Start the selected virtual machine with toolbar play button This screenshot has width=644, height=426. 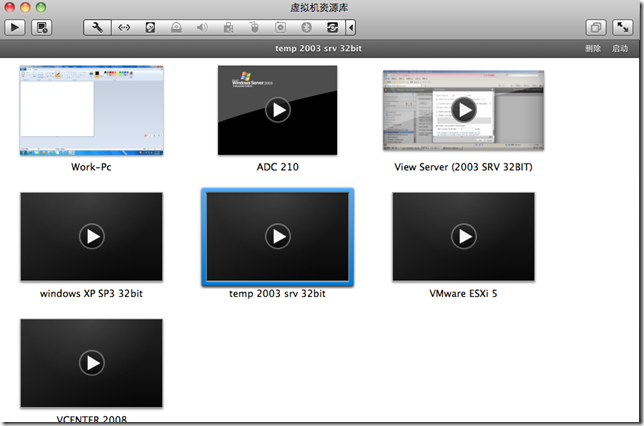pyautogui.click(x=15, y=28)
